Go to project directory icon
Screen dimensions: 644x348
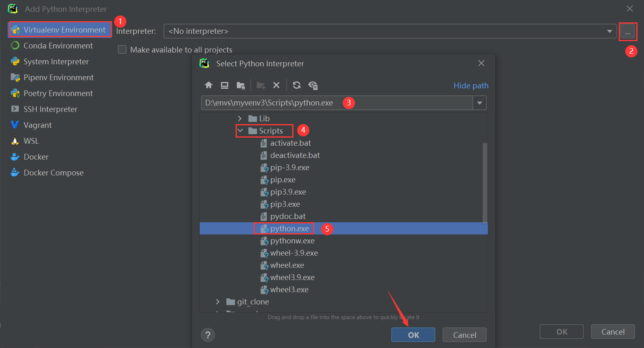click(x=240, y=85)
